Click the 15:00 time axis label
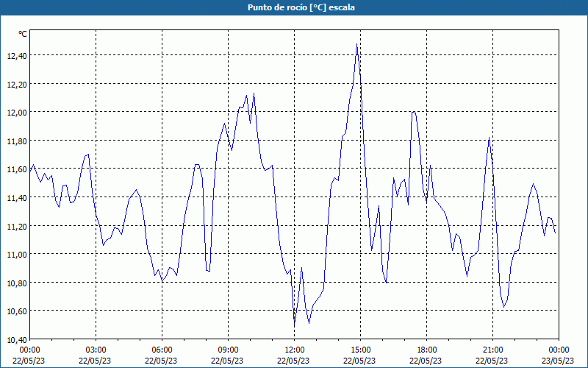This screenshot has height=368, width=588. pyautogui.click(x=360, y=350)
